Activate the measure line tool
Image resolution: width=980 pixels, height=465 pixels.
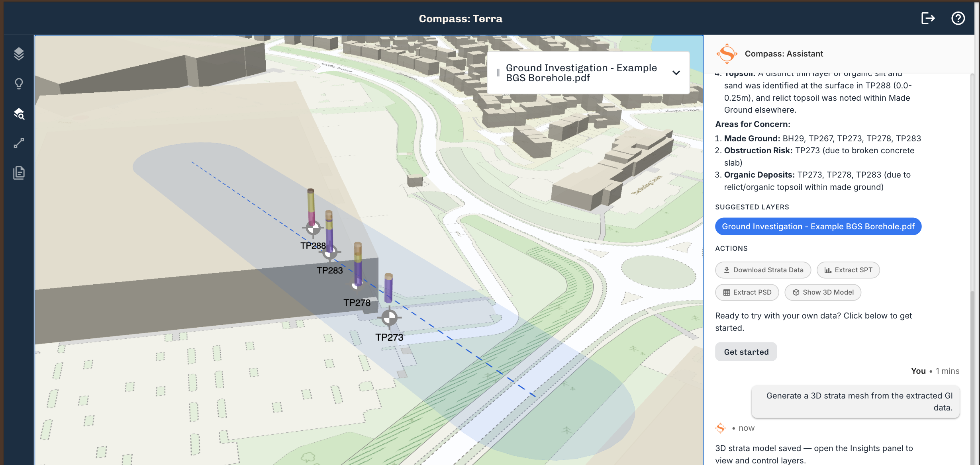point(19,143)
